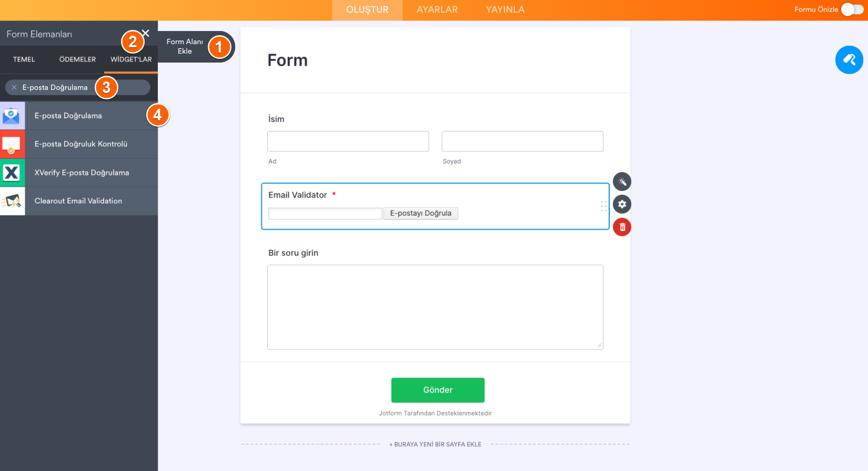Click the E-posta Doğrulama widget icon
868x471 pixels.
click(x=12, y=116)
